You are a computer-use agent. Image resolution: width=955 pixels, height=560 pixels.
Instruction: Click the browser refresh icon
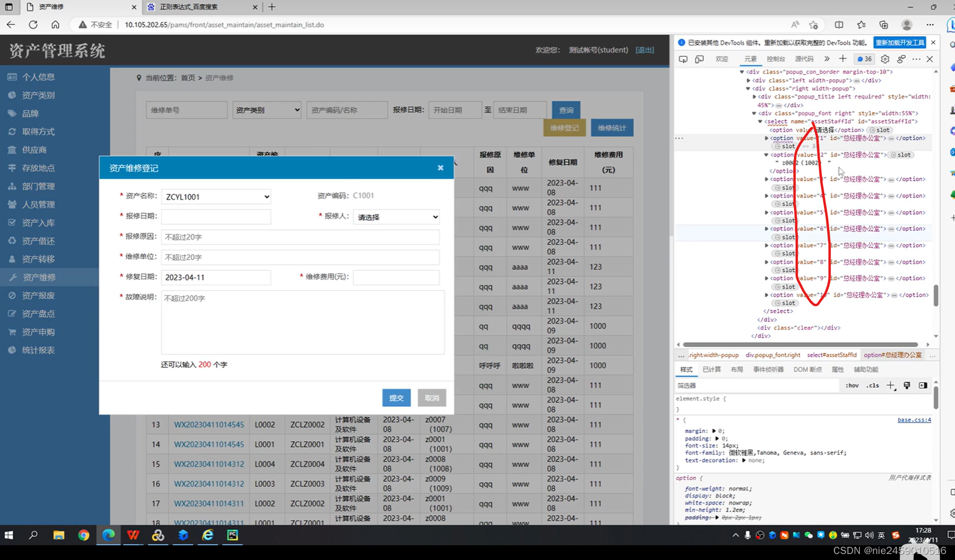point(33,25)
